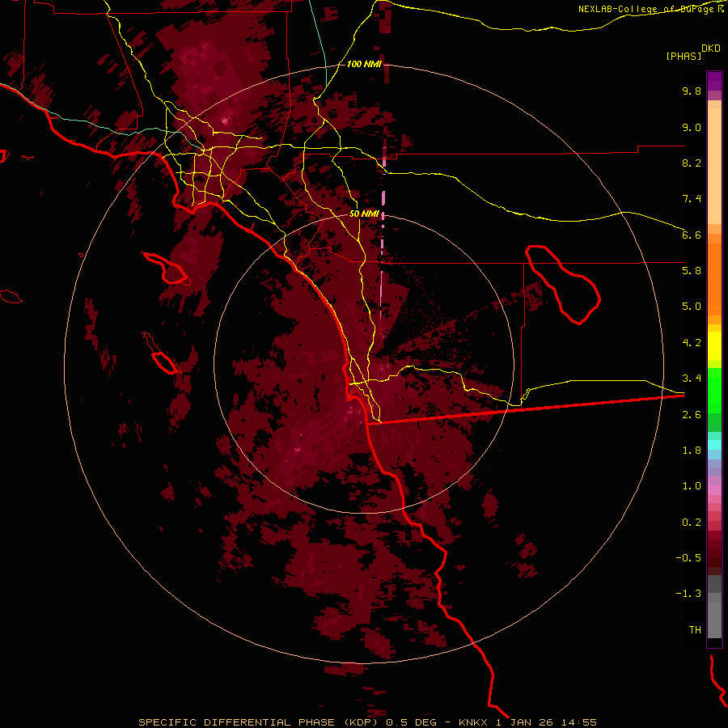
Task: Select the cyan segment of the color bar
Action: (714, 445)
